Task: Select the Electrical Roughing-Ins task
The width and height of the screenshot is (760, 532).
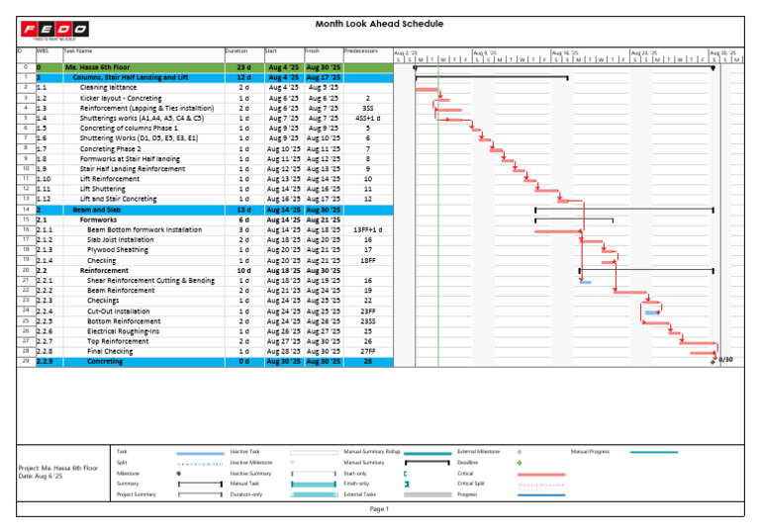Action: click(x=123, y=331)
